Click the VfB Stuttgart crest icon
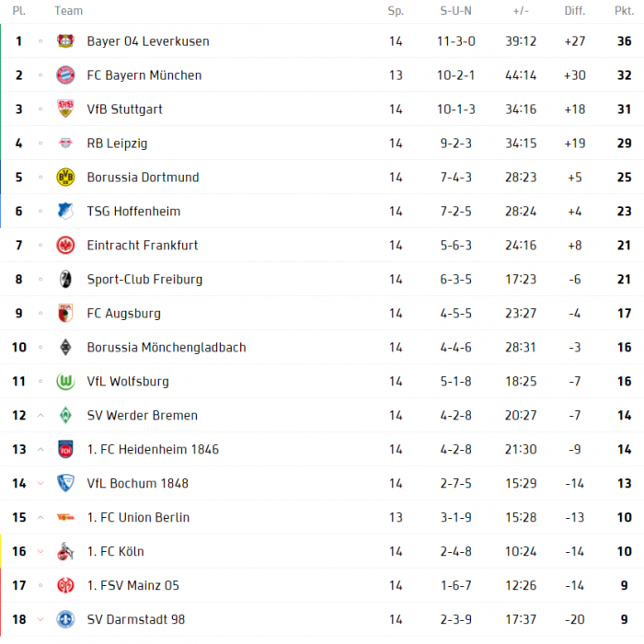Screen dimensions: 644x644 65,109
